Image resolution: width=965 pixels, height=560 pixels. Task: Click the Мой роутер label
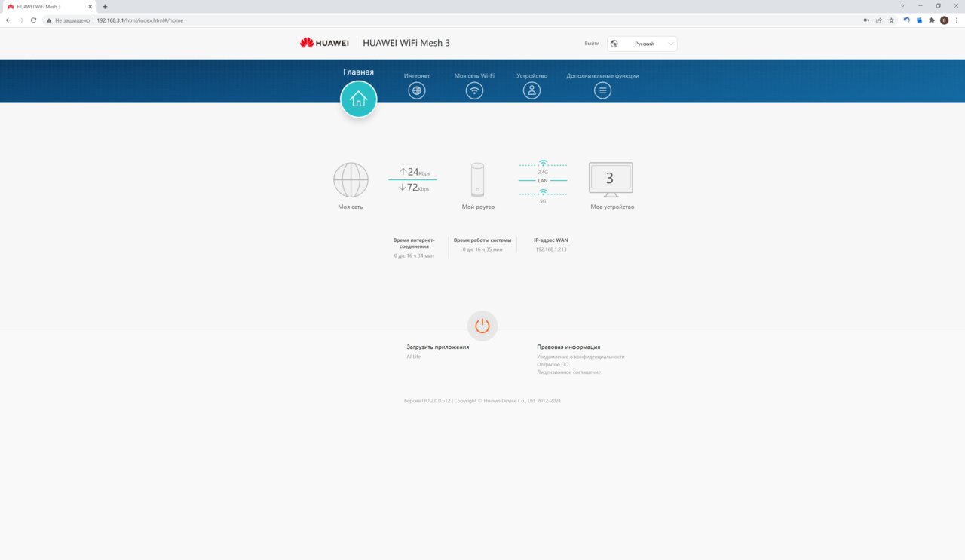pos(478,207)
